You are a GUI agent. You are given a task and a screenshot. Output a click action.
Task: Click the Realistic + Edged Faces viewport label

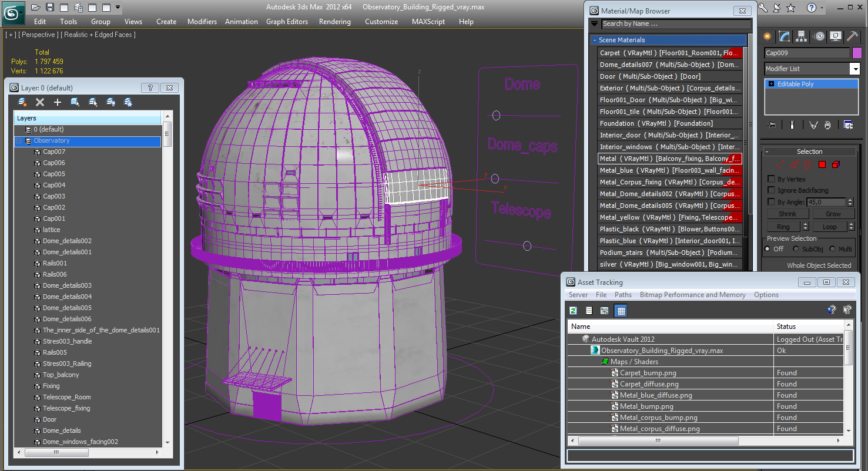pos(98,35)
